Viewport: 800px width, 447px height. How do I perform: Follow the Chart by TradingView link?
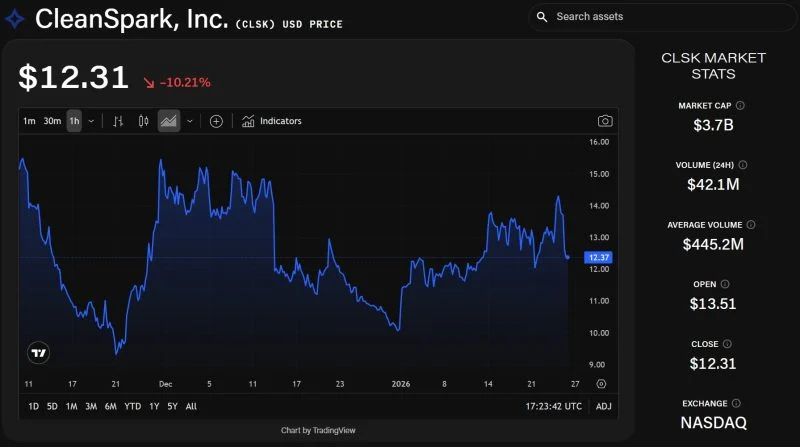(318, 430)
